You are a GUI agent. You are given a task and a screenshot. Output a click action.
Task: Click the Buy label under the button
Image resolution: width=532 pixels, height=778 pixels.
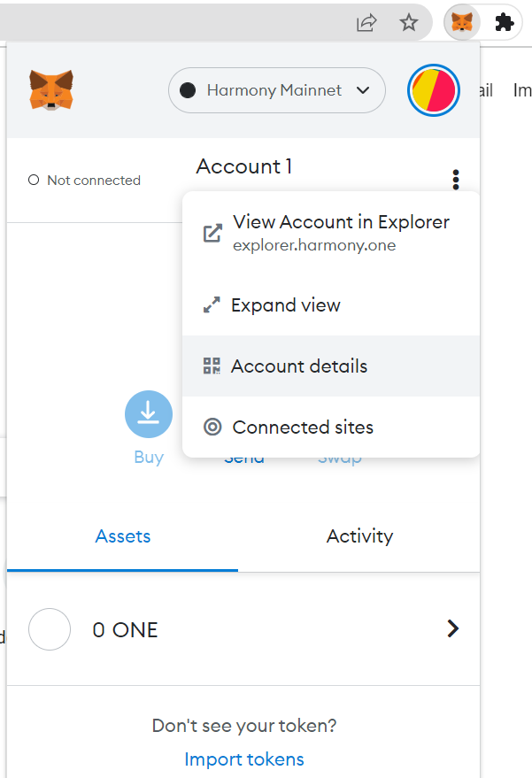click(149, 457)
